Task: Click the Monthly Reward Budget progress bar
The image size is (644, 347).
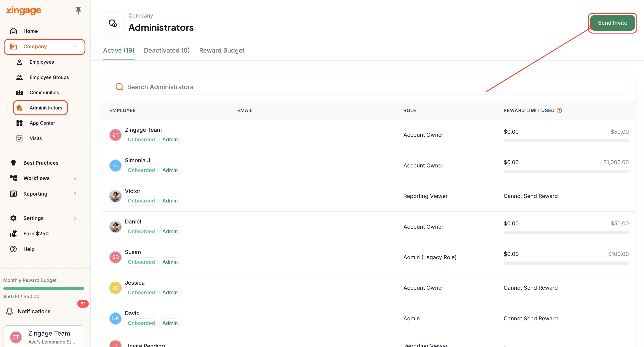Action: [43, 288]
